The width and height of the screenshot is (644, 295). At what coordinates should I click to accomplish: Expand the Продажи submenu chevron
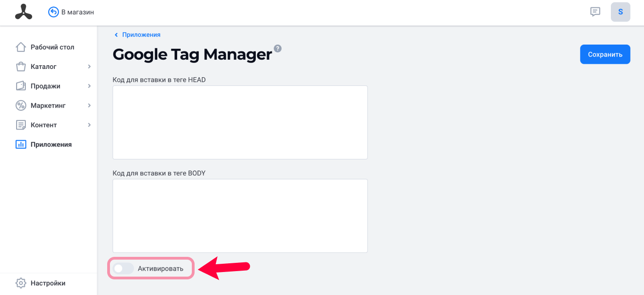(89, 86)
